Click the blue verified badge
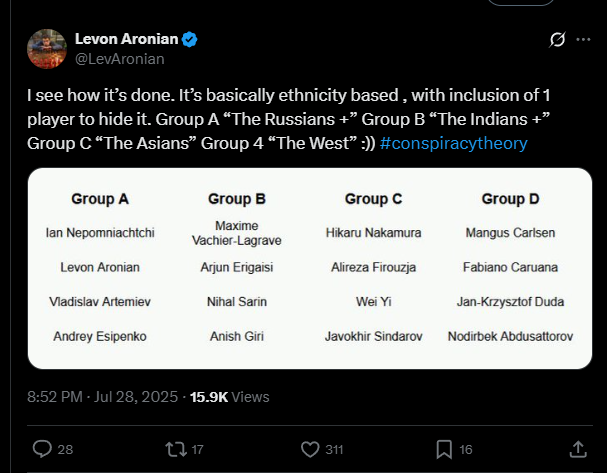Image resolution: width=607 pixels, height=473 pixels. (x=189, y=40)
